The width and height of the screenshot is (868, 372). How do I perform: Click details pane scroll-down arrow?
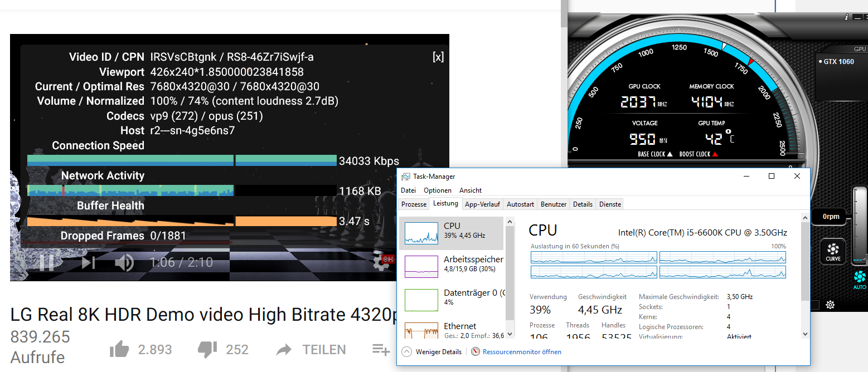[804, 334]
